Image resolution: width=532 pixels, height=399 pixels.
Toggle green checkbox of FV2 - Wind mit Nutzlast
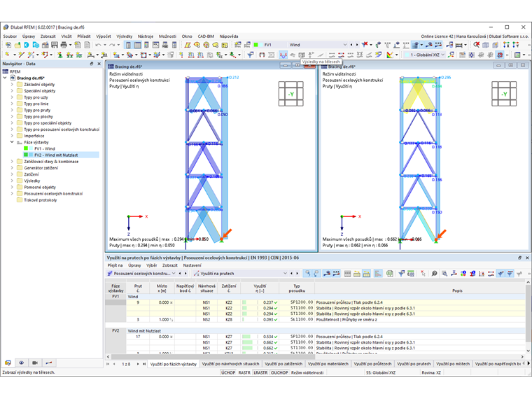pyautogui.click(x=26, y=155)
